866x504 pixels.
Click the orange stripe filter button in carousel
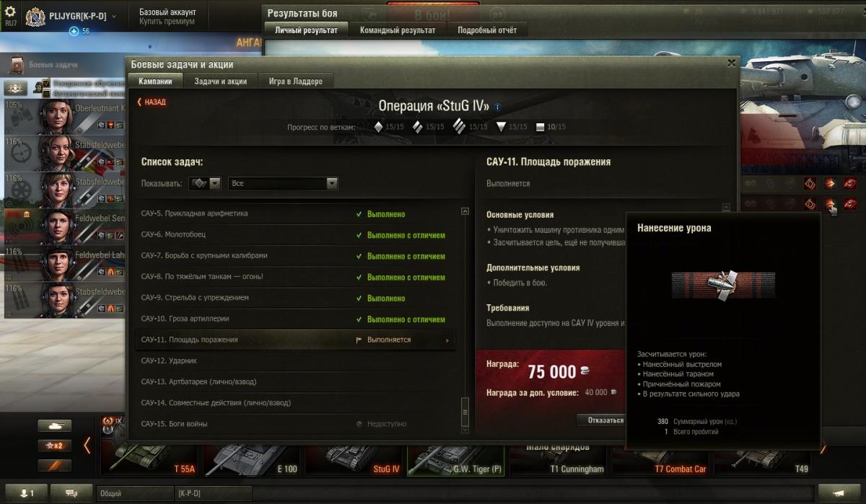55,465
